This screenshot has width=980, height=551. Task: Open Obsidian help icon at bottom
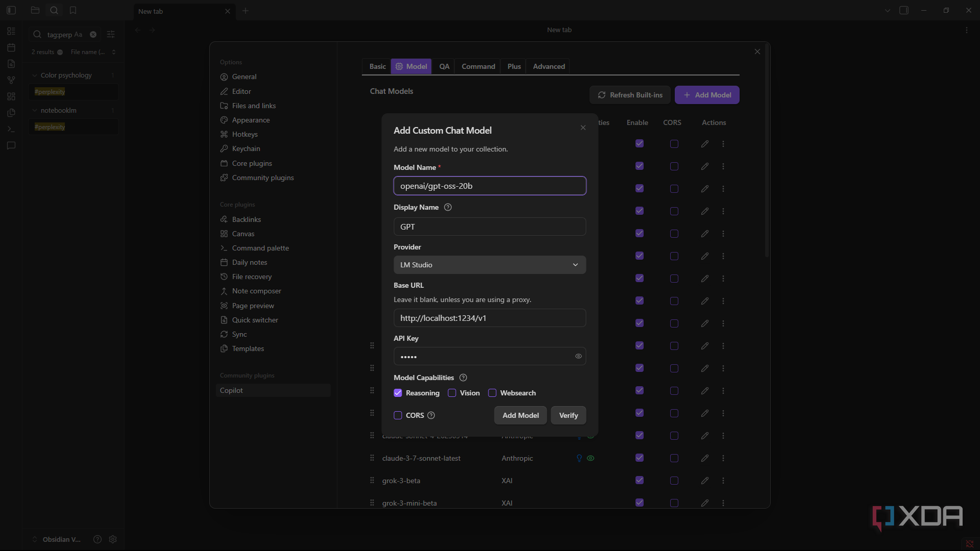97,539
